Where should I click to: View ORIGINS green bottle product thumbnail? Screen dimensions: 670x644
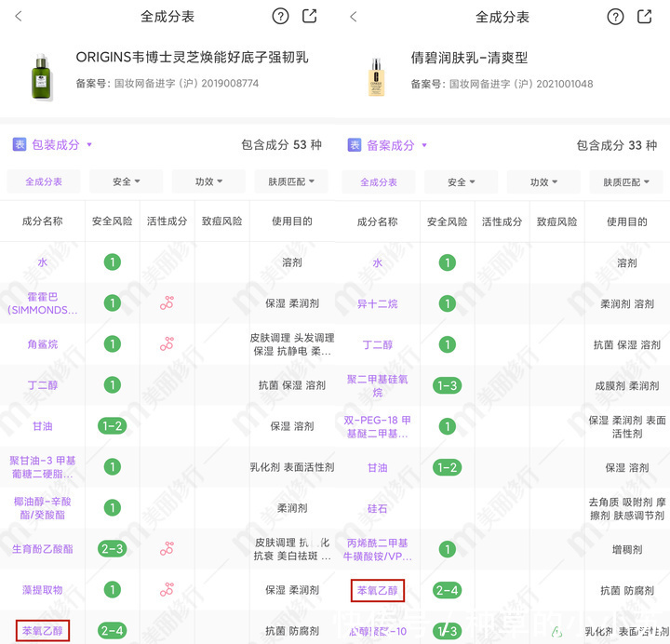[42, 77]
